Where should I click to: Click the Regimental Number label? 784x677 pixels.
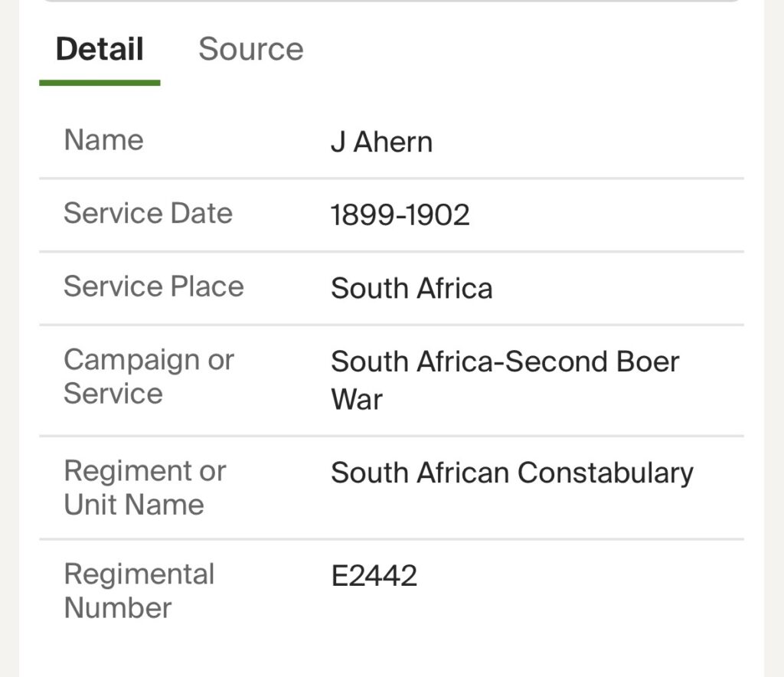(x=139, y=590)
